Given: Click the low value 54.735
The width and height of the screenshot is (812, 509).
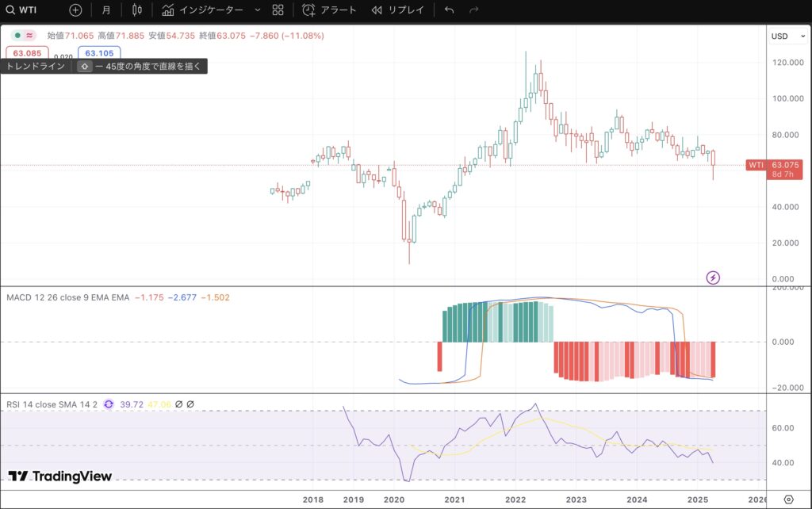Looking at the screenshot, I should 180,36.
